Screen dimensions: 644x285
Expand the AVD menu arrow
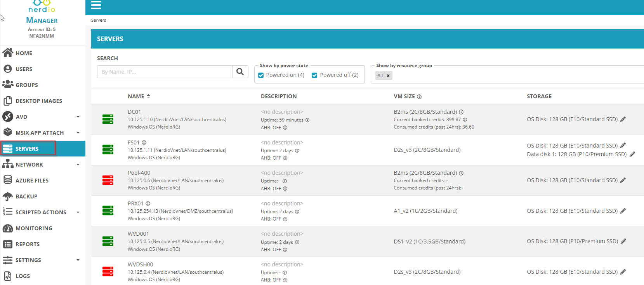[78, 117]
